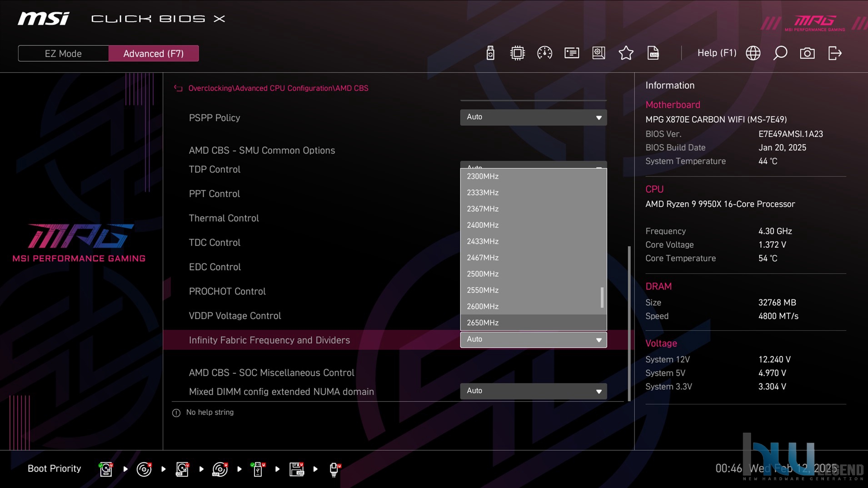Click the settings page scrollbar
The width and height of the screenshot is (868, 488).
coord(629,324)
